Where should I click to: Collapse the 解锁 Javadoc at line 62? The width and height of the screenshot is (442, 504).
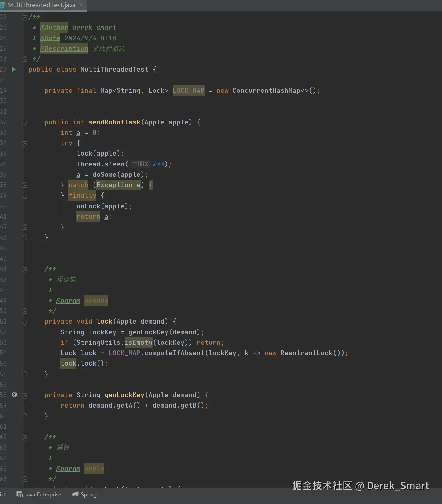pyautogui.click(x=25, y=437)
